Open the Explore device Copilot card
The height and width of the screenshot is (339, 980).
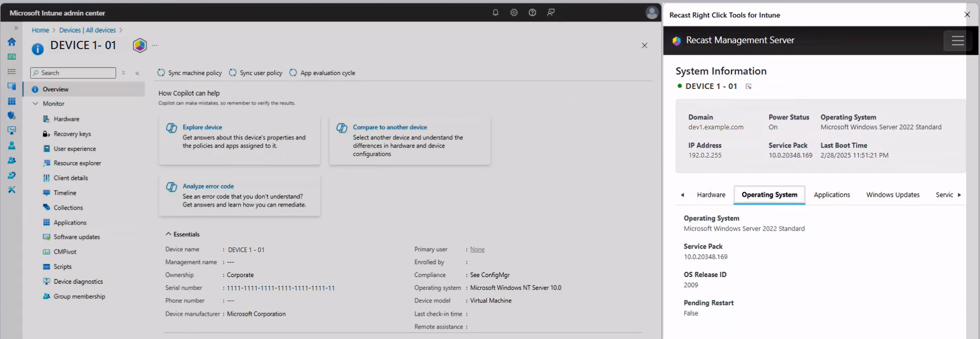[239, 140]
